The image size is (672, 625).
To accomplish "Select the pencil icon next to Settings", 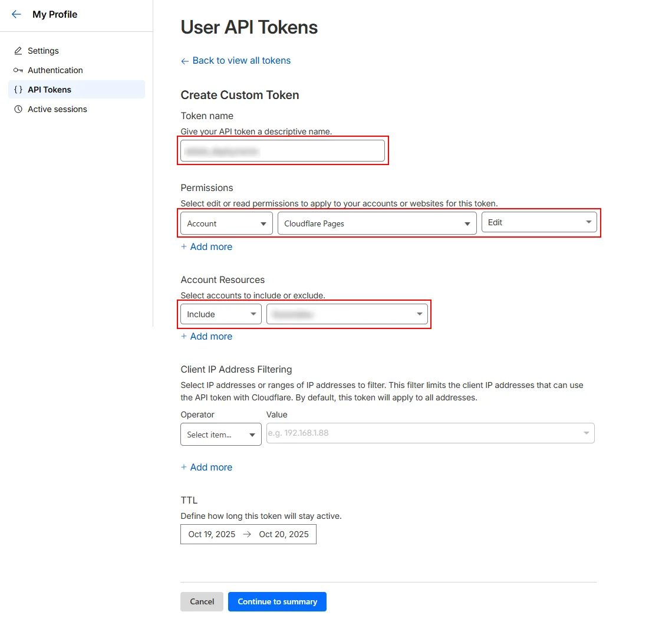I will pyautogui.click(x=19, y=51).
